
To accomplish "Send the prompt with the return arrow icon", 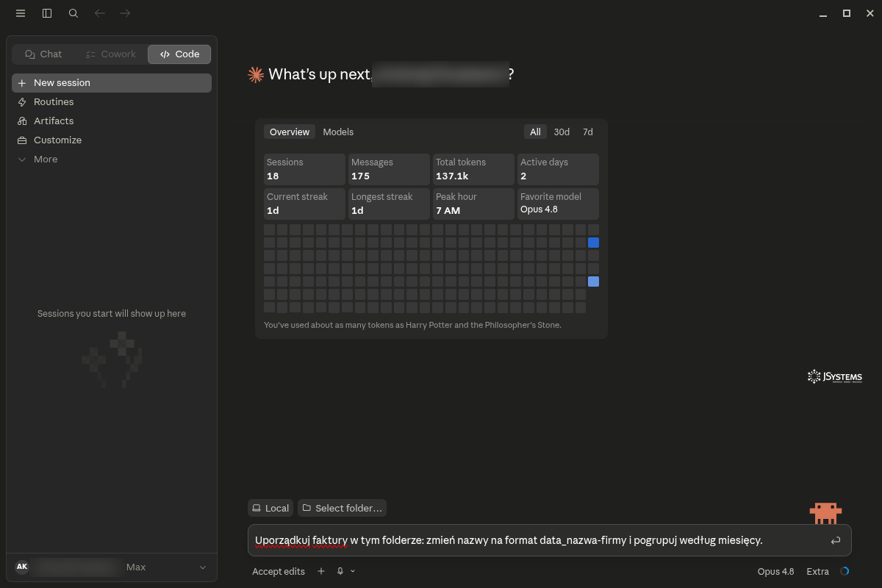I will [836, 540].
